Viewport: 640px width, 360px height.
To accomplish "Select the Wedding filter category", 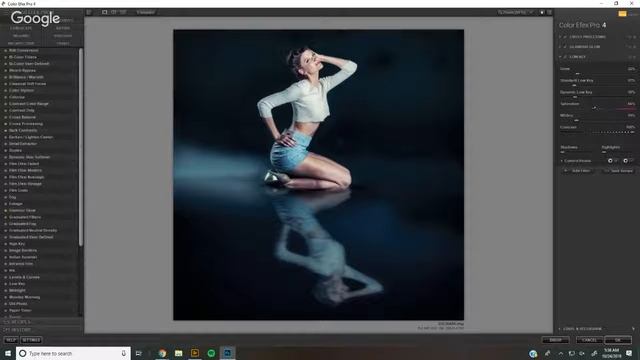I will (21, 36).
